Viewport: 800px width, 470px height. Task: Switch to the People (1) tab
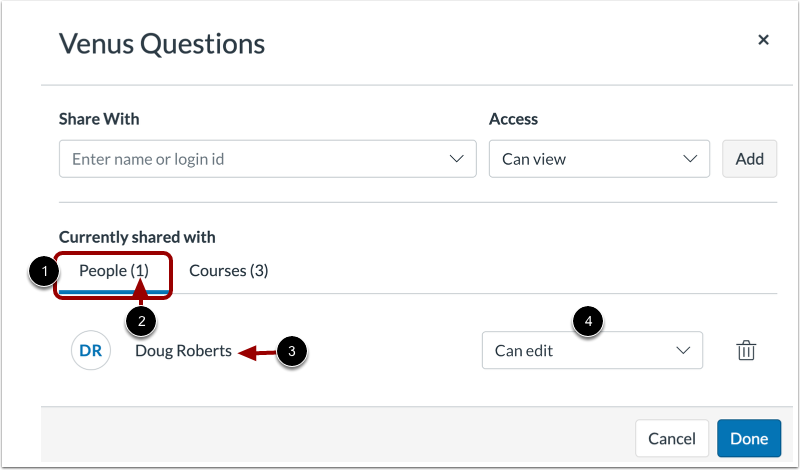(113, 271)
